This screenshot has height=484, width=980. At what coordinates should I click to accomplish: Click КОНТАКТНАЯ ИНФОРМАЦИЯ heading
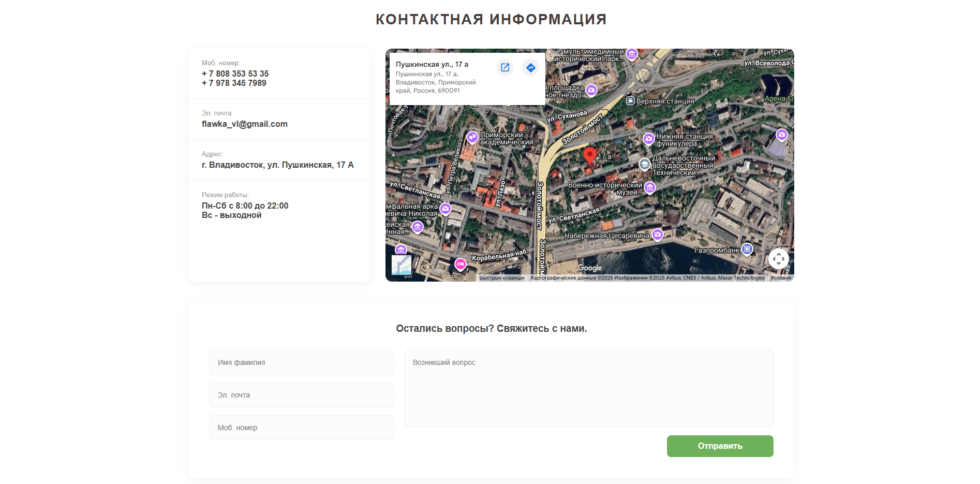pyautogui.click(x=491, y=19)
